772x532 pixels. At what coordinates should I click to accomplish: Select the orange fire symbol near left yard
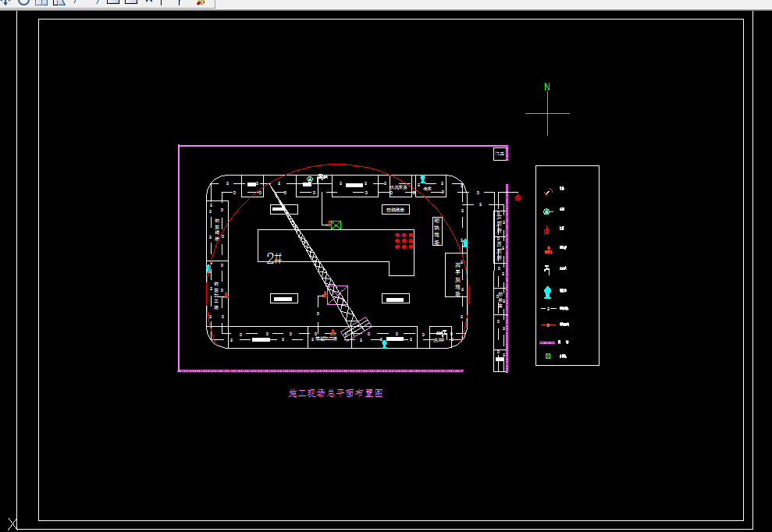[x=226, y=296]
